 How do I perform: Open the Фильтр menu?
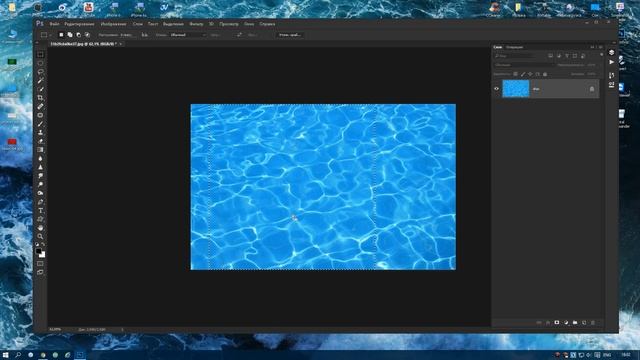coord(196,24)
